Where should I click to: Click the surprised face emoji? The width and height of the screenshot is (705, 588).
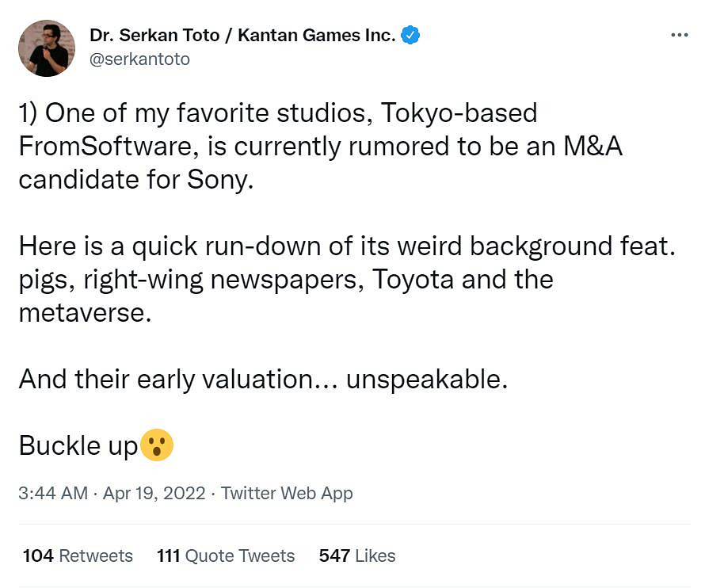click(x=157, y=445)
